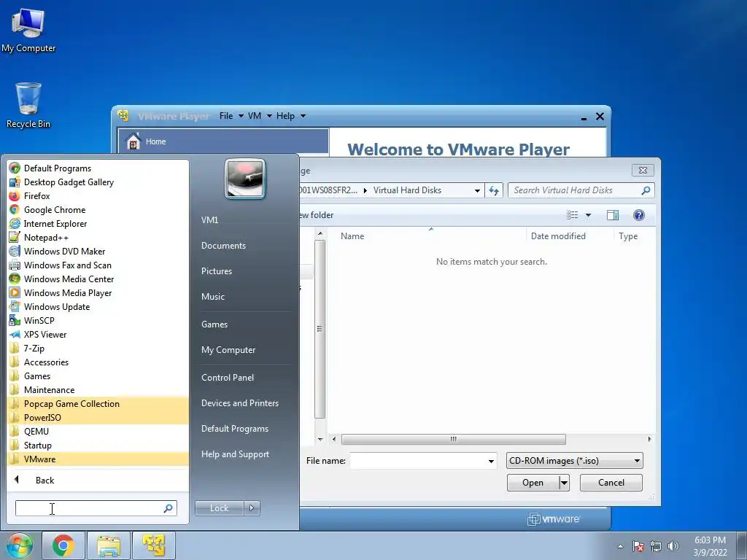Click the Start menu search magnifier icon
Screen dimensions: 747x560
169,508
